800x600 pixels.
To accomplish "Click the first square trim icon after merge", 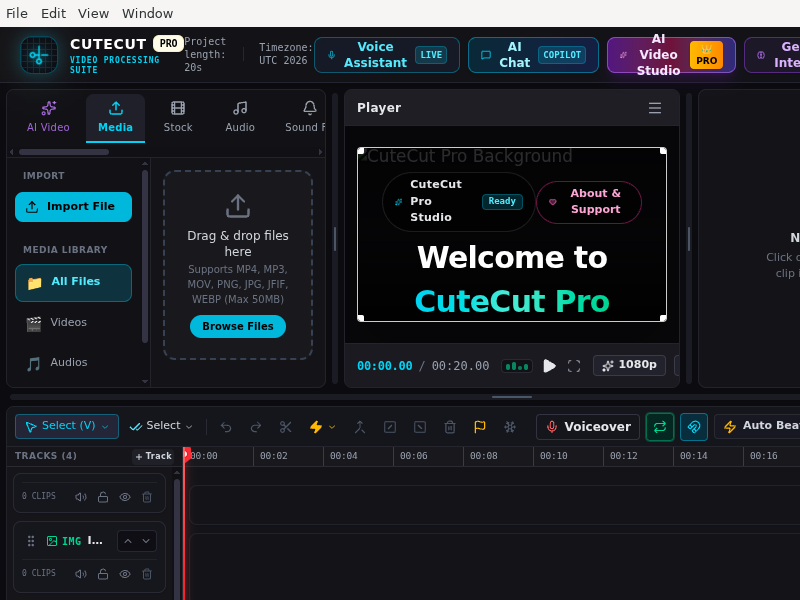I will pyautogui.click(x=390, y=427).
